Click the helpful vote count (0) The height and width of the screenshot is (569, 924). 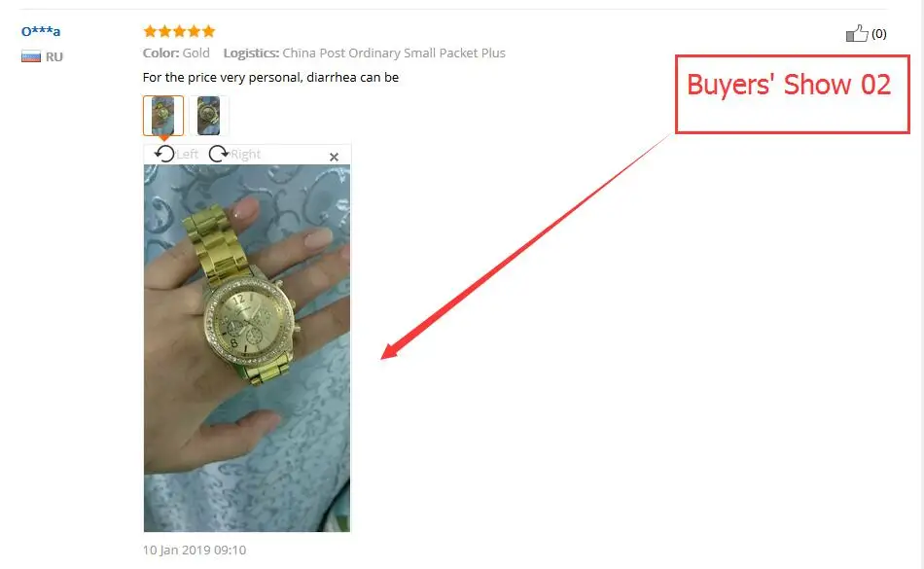pyautogui.click(x=878, y=34)
